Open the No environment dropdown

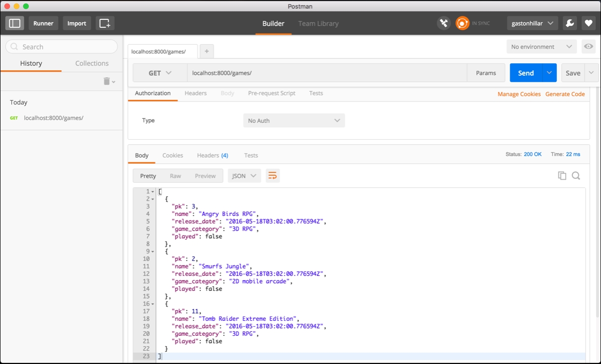541,46
